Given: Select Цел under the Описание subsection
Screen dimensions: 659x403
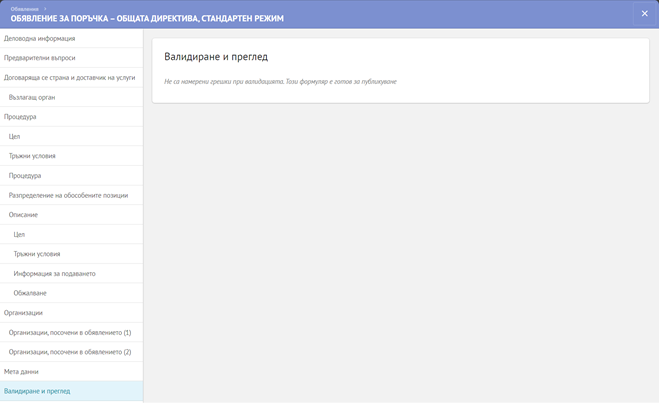Looking at the screenshot, I should tap(19, 234).
